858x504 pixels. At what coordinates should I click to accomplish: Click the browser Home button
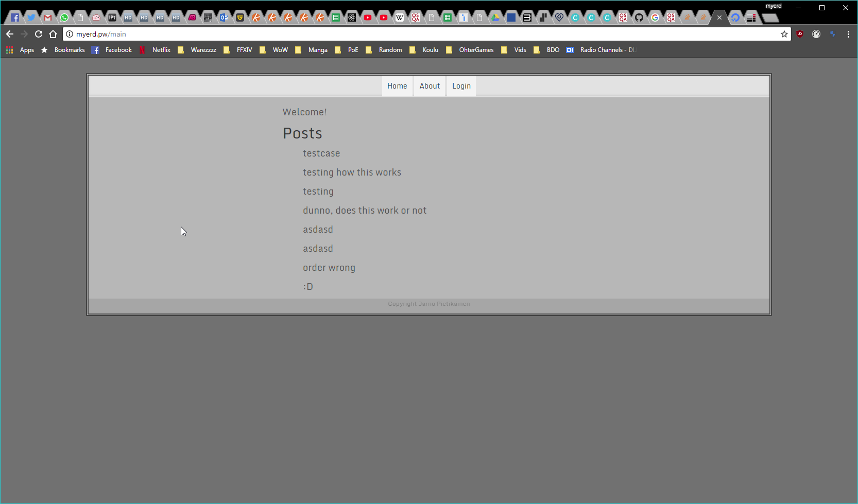click(53, 34)
